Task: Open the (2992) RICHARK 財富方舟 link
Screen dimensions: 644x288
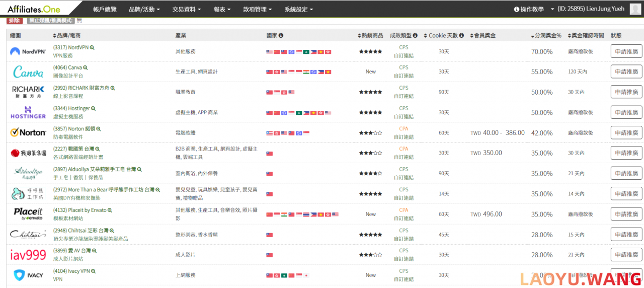Action: [x=81, y=88]
